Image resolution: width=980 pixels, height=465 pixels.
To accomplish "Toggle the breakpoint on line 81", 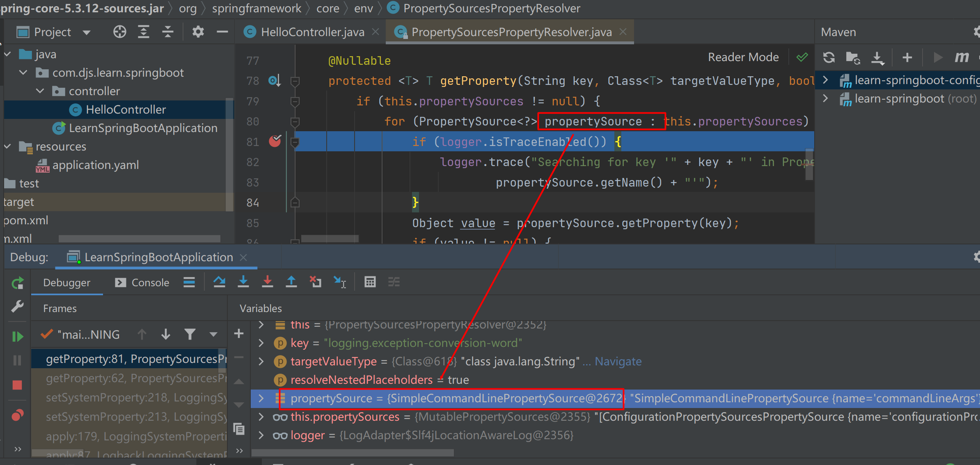I will (x=275, y=141).
